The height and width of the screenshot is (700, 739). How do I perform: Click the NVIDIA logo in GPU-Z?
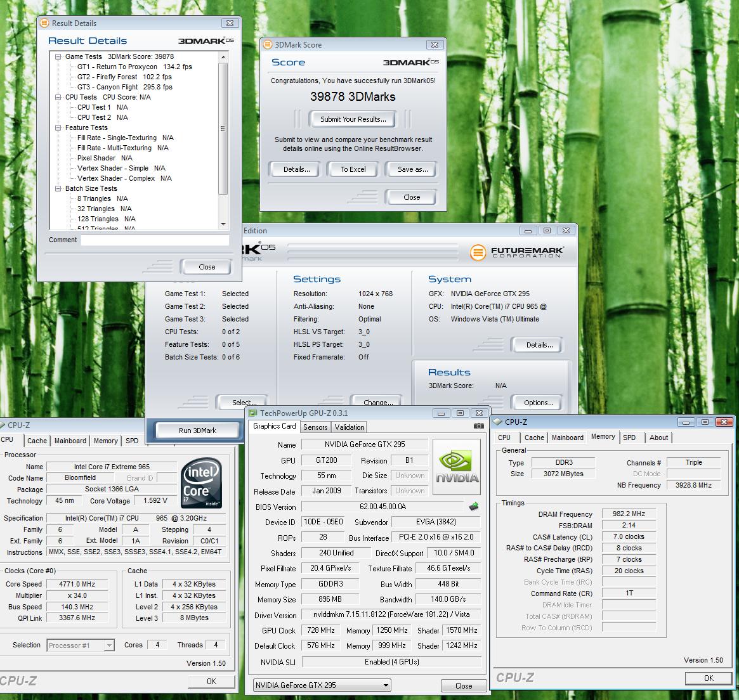click(x=456, y=467)
